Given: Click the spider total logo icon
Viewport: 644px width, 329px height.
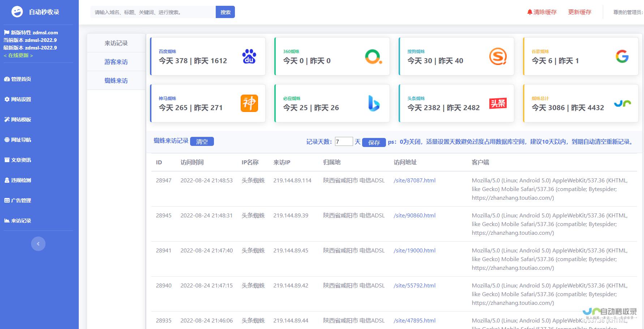Looking at the screenshot, I should [622, 104].
